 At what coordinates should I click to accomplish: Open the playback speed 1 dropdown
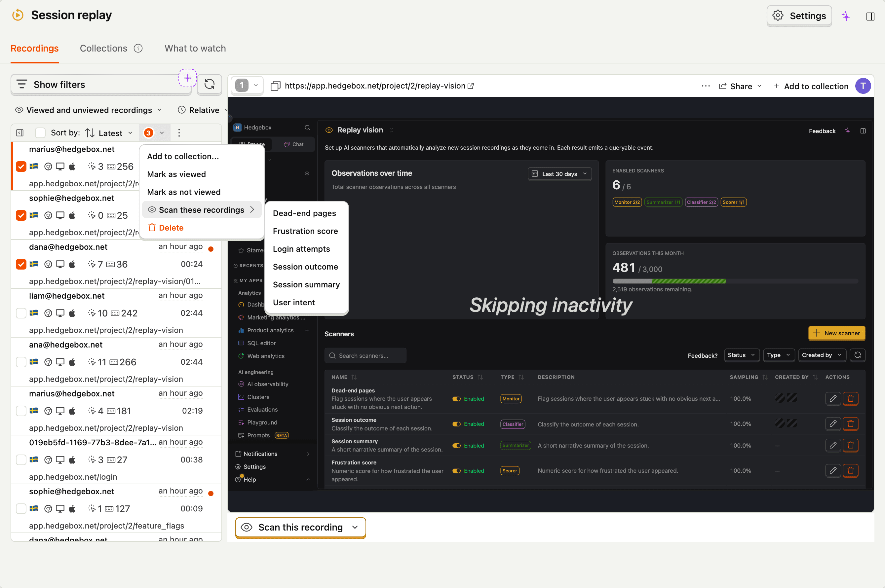[x=247, y=86]
